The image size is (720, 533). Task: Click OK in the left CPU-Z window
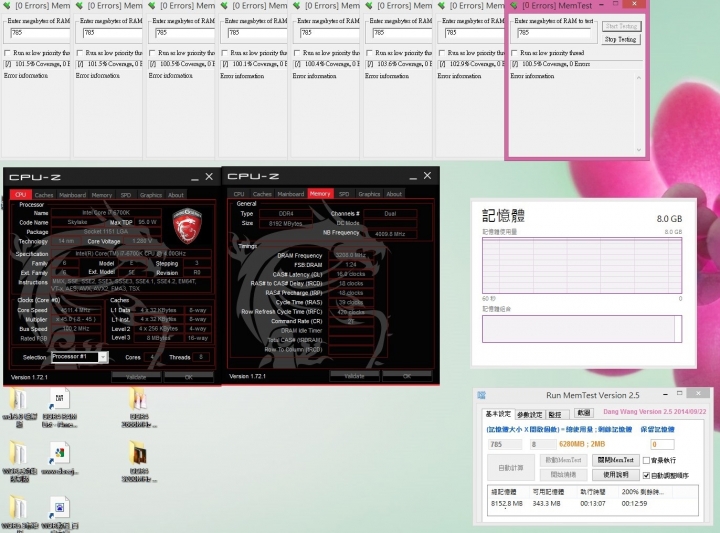pos(189,377)
